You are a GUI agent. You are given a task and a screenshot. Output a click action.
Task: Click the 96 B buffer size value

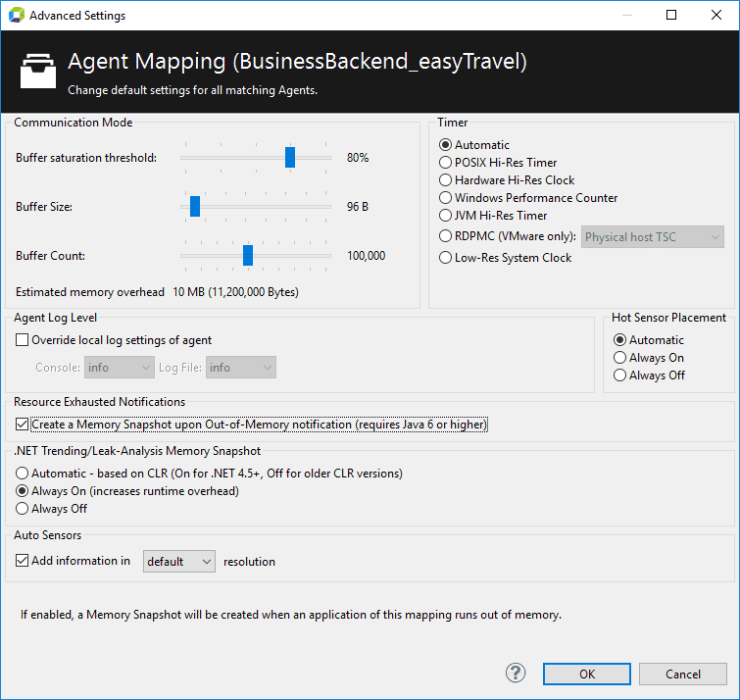(358, 207)
